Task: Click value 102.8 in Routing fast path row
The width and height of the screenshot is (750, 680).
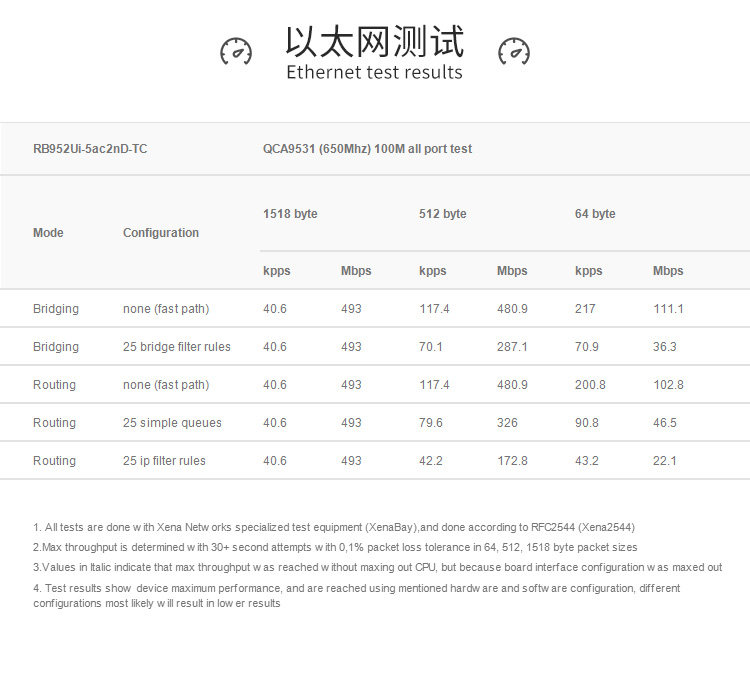Action: [668, 385]
